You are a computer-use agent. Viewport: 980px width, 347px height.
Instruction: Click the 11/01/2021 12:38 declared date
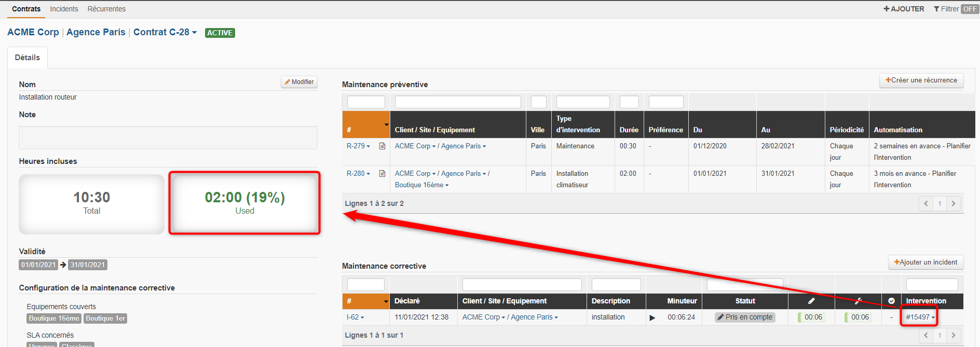point(421,317)
